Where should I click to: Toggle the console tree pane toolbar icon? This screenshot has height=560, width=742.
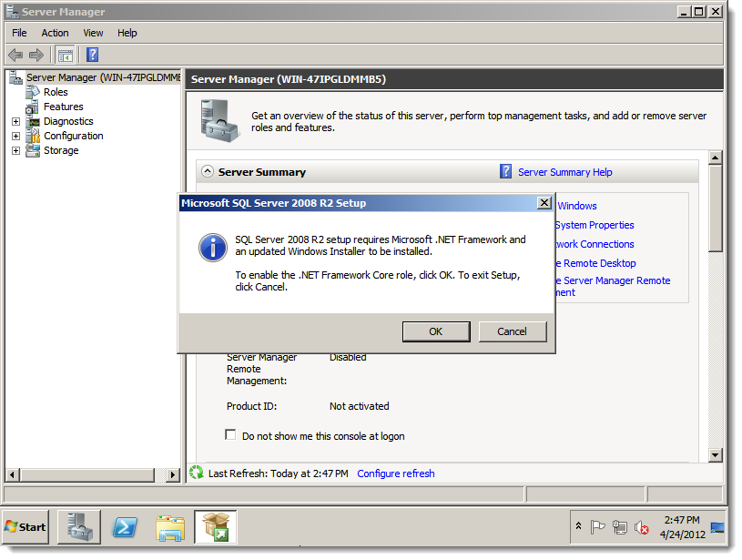66,55
